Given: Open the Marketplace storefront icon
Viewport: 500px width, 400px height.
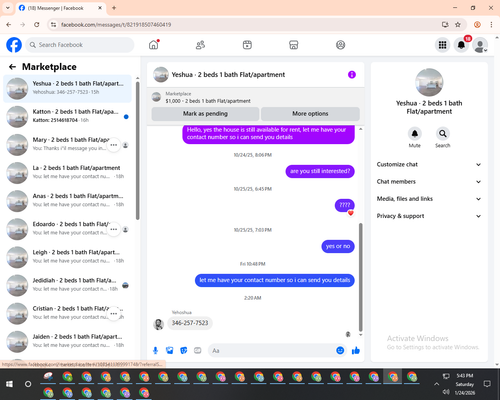Looking at the screenshot, I should point(294,45).
